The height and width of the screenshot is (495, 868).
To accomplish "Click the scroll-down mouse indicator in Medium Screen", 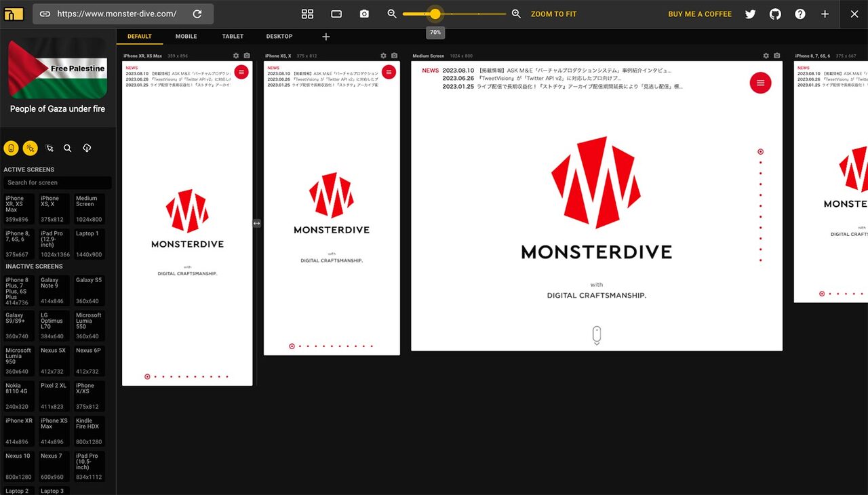I will (x=597, y=336).
